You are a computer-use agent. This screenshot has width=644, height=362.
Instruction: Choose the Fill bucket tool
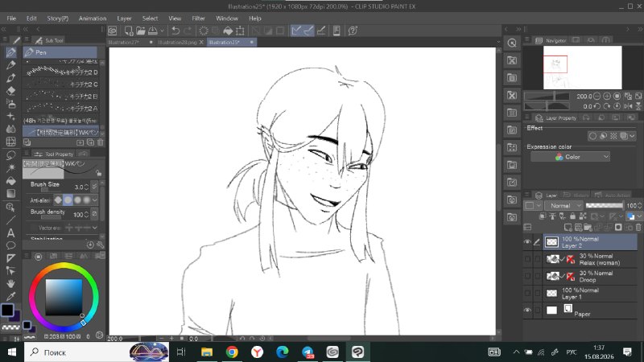coord(11,180)
